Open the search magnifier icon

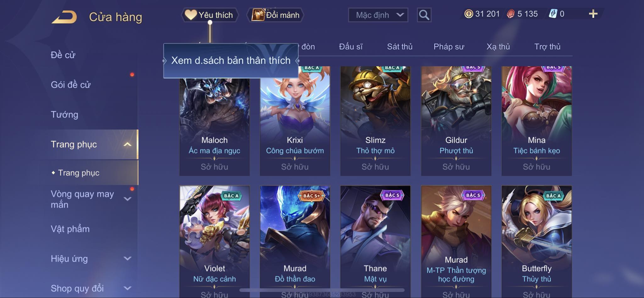coord(424,15)
